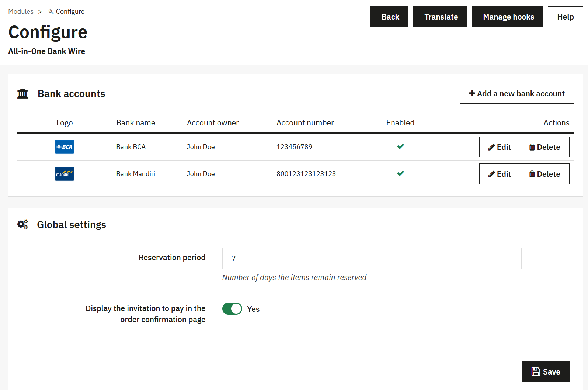Click the All-in-One Bank Wire subtitle
The height and width of the screenshot is (390, 588).
pos(46,51)
